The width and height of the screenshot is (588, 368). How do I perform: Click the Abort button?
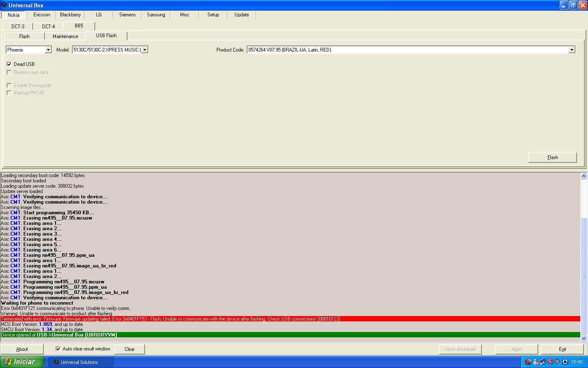click(517, 349)
